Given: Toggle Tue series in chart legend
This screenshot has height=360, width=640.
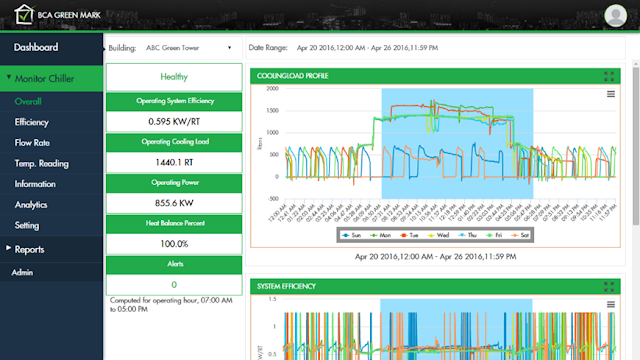Looking at the screenshot, I should coord(409,236).
